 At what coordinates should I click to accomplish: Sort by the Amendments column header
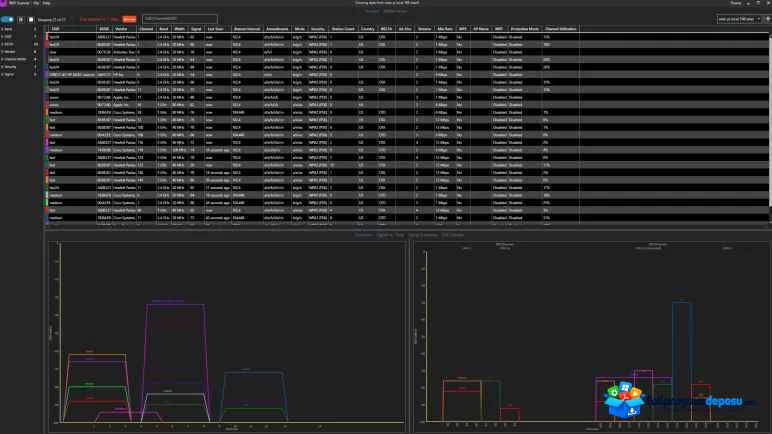pyautogui.click(x=277, y=29)
